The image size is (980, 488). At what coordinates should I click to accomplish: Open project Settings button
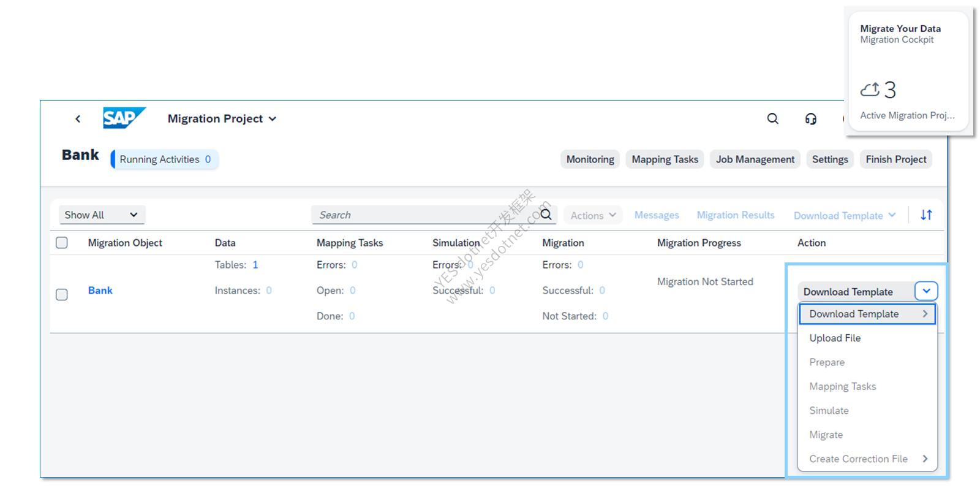830,159
